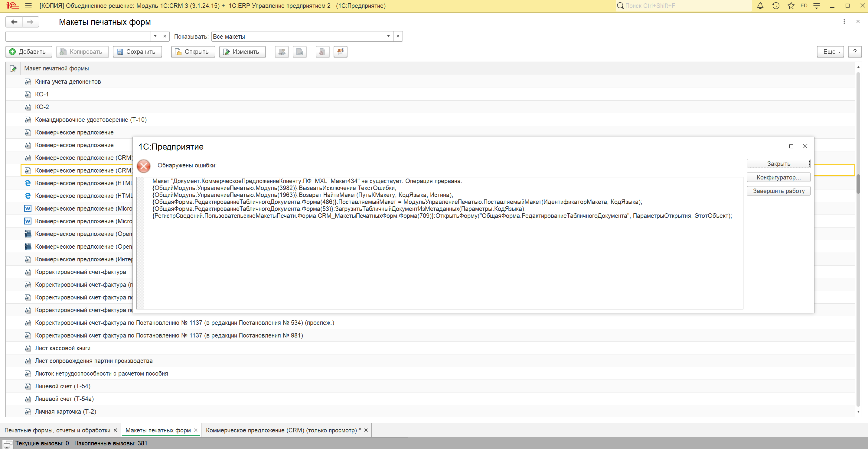The image size is (868, 449).
Task: Click the Копировать button
Action: coord(82,52)
